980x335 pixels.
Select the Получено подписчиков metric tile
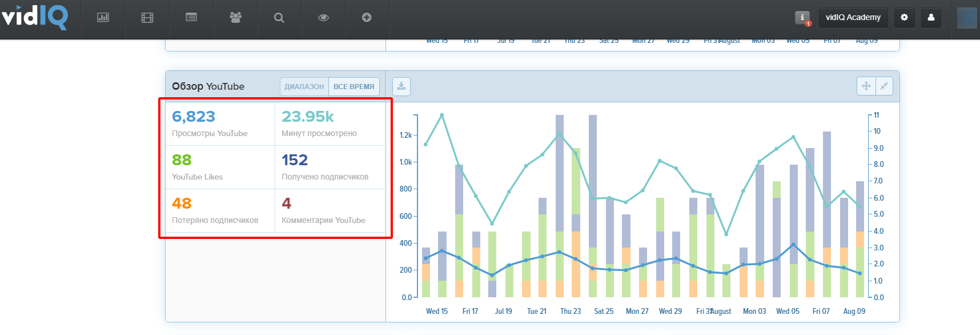click(330, 167)
